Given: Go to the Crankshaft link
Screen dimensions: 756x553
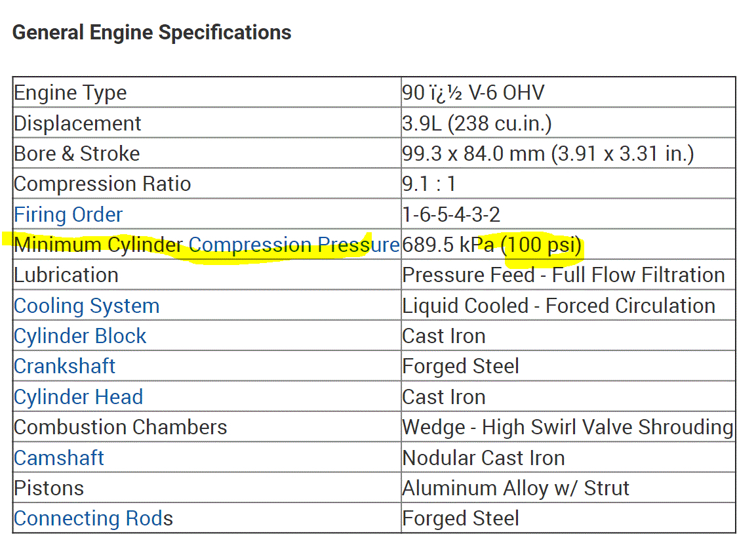Looking at the screenshot, I should click(x=64, y=366).
